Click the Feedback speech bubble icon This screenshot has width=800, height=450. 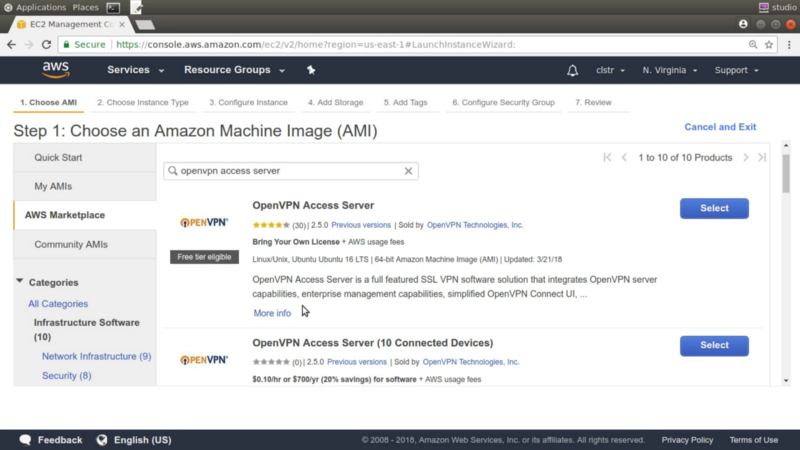coord(25,440)
